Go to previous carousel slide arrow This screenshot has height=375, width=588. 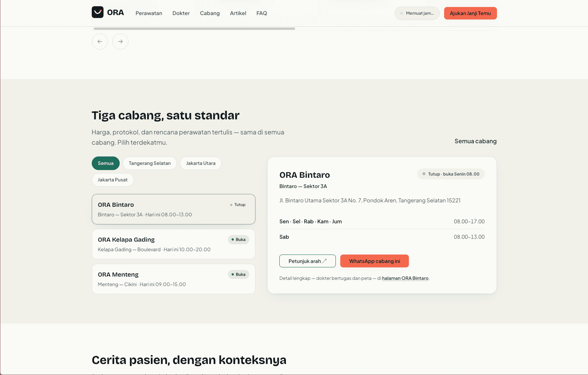click(x=100, y=42)
